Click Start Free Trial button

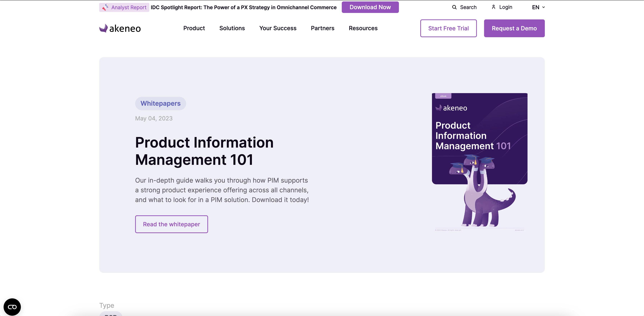click(448, 28)
